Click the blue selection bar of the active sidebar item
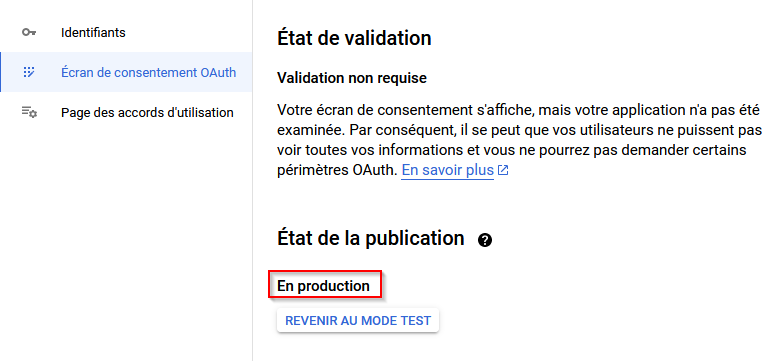 pyautogui.click(x=1, y=72)
